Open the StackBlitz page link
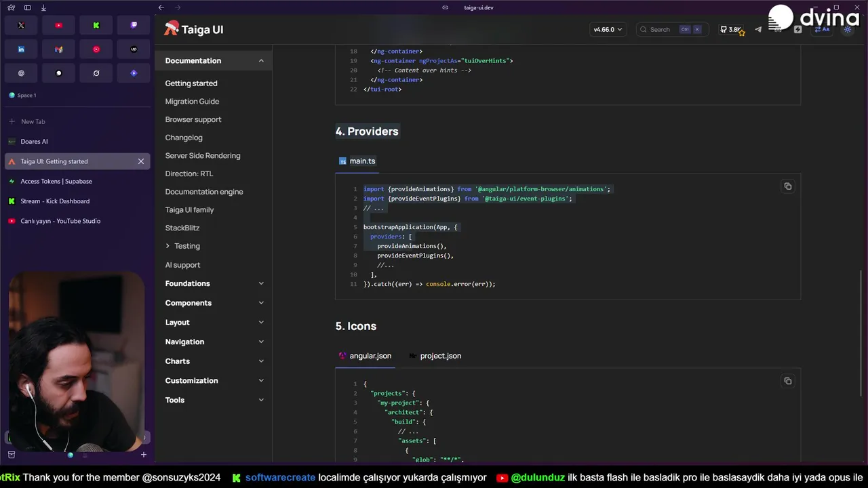 tap(182, 228)
